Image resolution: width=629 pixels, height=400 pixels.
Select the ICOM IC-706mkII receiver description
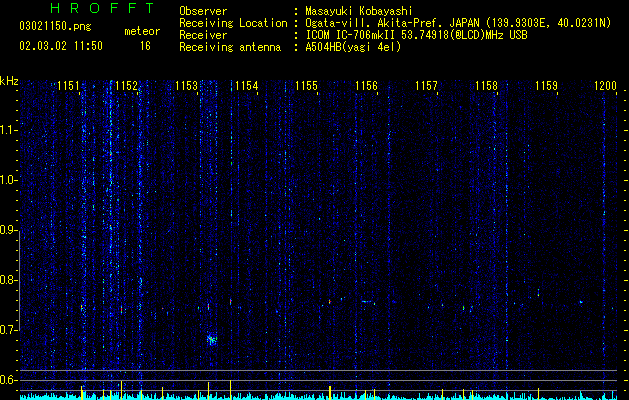pos(416,35)
